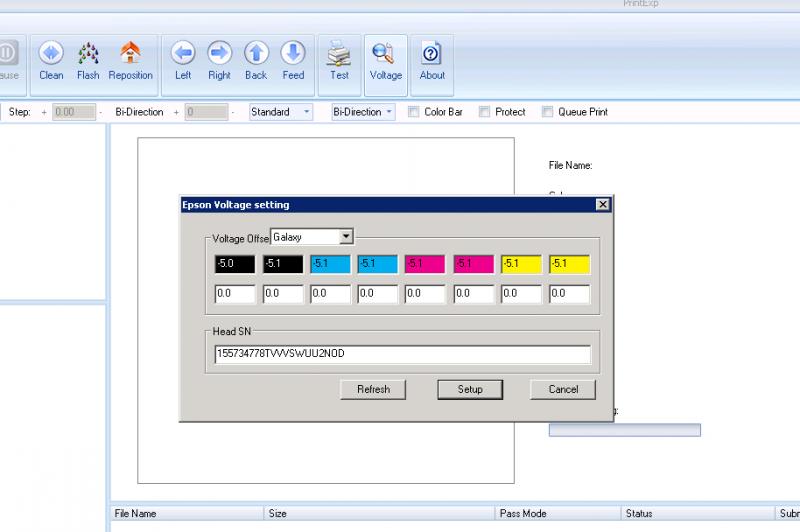
Task: Toggle the Protect checkbox
Action: pos(484,112)
